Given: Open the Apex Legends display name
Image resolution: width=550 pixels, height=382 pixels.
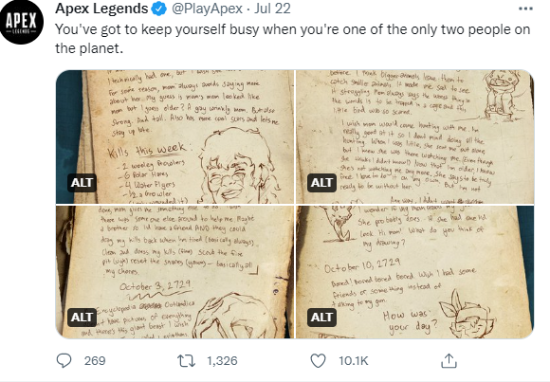Looking at the screenshot, I should click(x=101, y=8).
